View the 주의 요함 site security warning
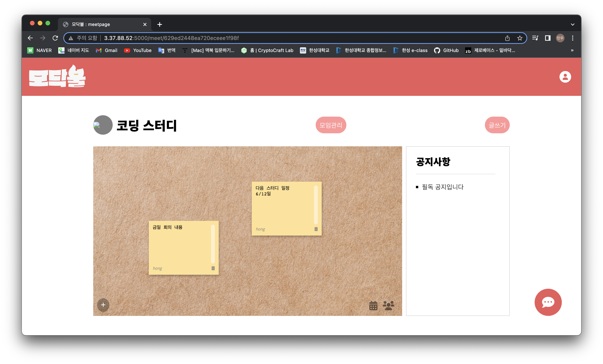 (x=83, y=38)
